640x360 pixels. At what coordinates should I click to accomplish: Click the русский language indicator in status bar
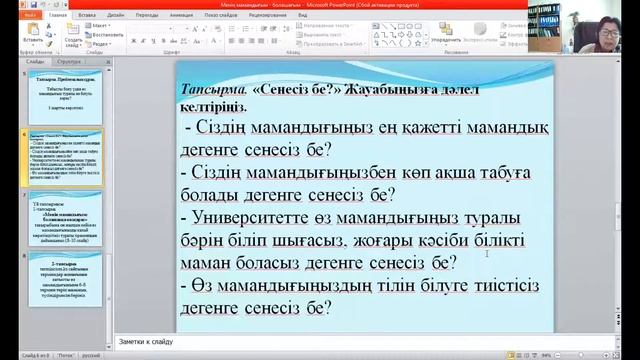[91, 356]
